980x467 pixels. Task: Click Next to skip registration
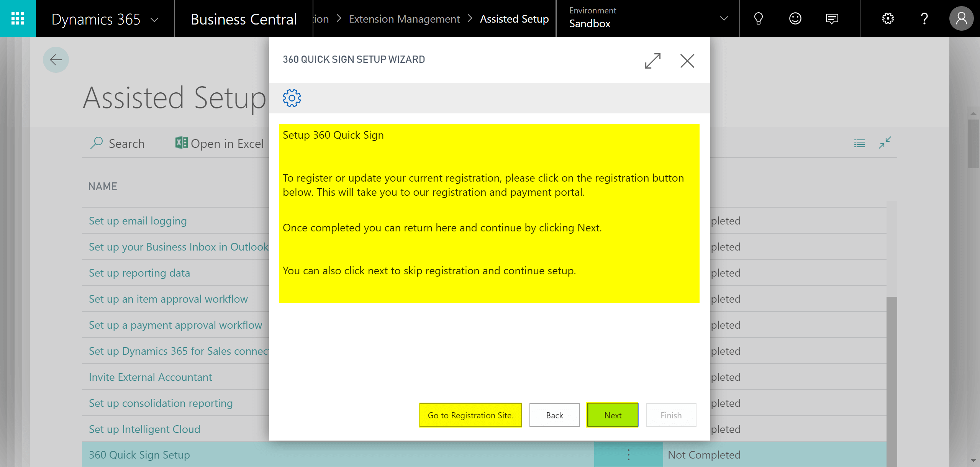click(612, 415)
